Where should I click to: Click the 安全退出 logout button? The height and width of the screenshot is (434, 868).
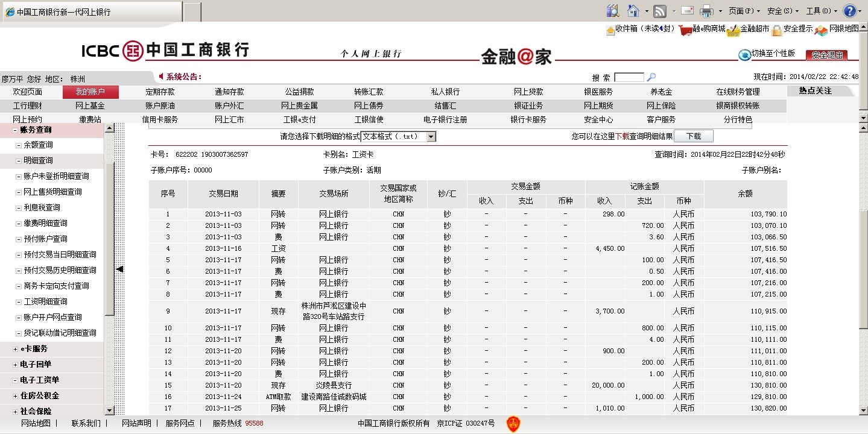826,55
